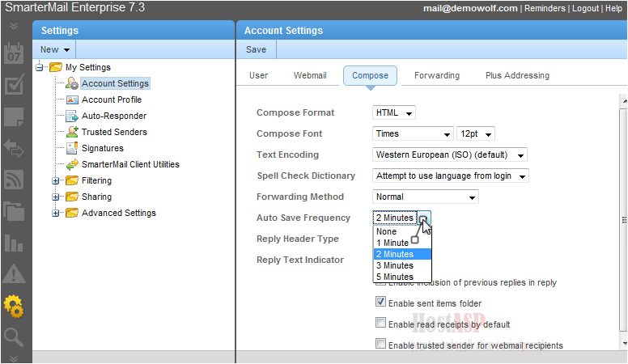Click the Sharing folder icon
This screenshot has height=364, width=628.
[x=72, y=197]
